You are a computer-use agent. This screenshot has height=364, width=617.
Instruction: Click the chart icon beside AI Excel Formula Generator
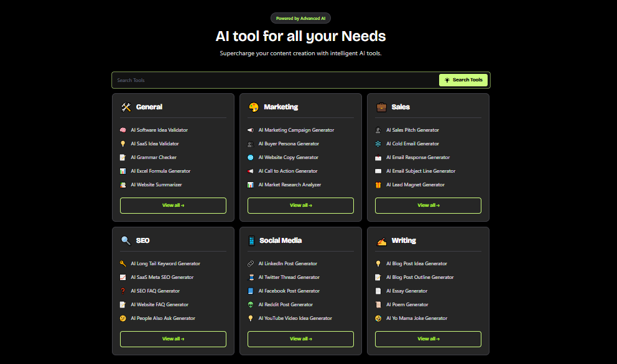pos(123,171)
